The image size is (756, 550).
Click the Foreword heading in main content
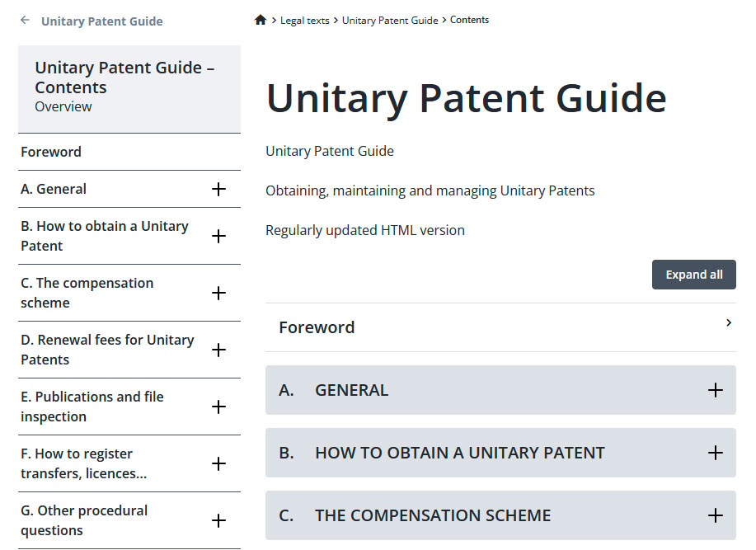click(x=317, y=327)
